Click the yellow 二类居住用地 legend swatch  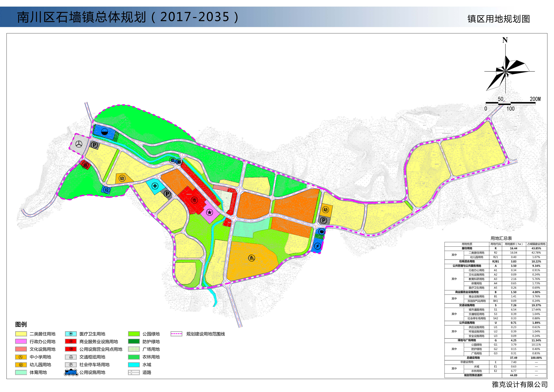click(x=21, y=334)
